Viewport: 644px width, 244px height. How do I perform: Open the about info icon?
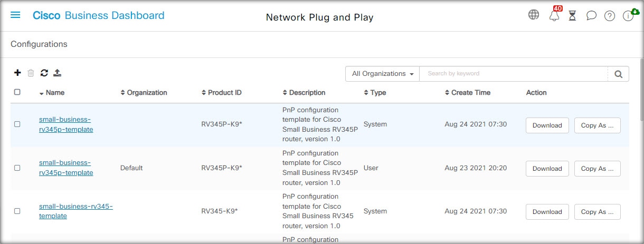pyautogui.click(x=628, y=15)
